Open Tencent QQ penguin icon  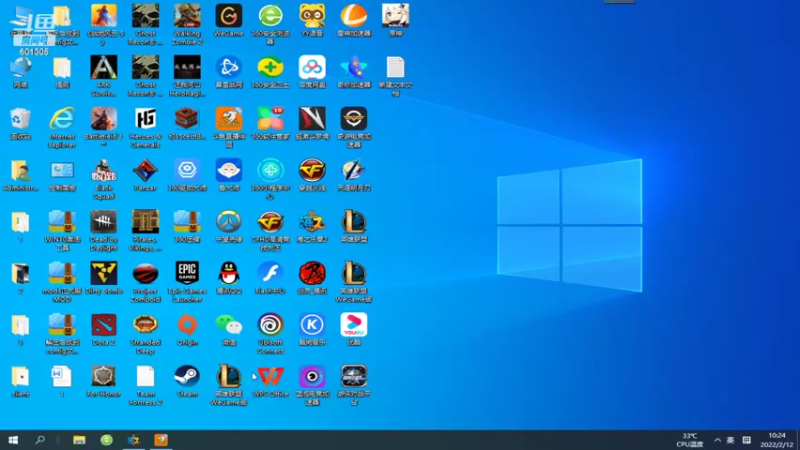tap(229, 278)
